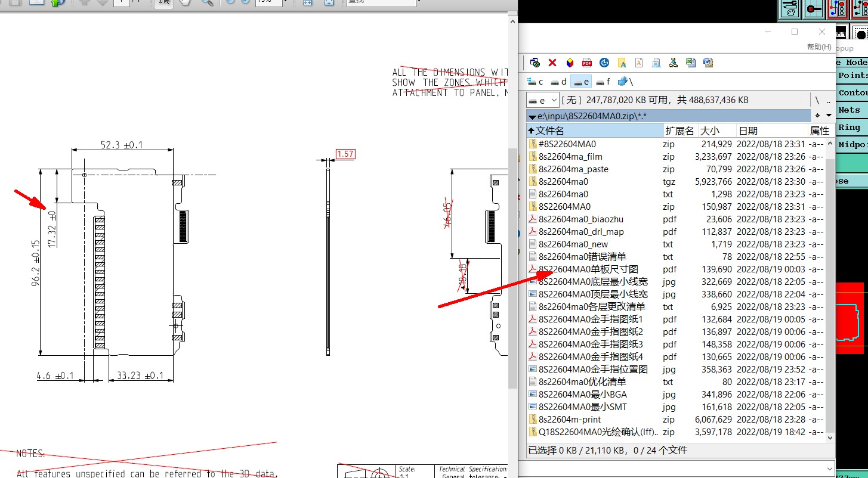The image size is (868, 478).
Task: Select 8s22604ma0_biaozhu pdf file
Action: tap(677, 219)
